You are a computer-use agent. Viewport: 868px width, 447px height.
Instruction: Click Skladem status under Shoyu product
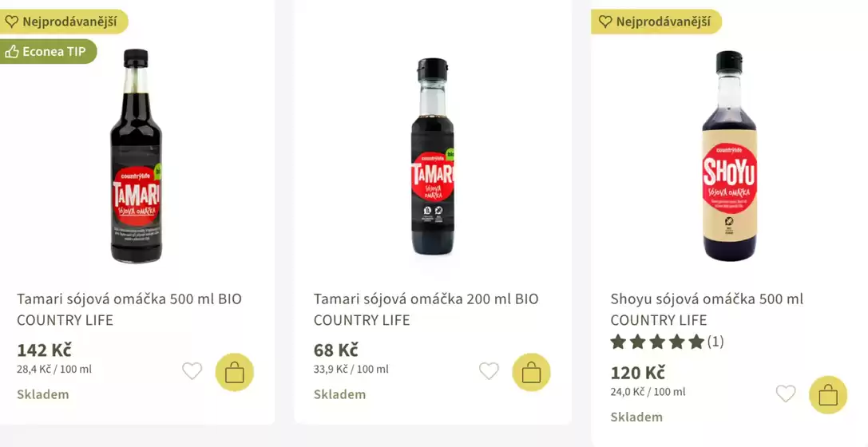click(x=636, y=417)
